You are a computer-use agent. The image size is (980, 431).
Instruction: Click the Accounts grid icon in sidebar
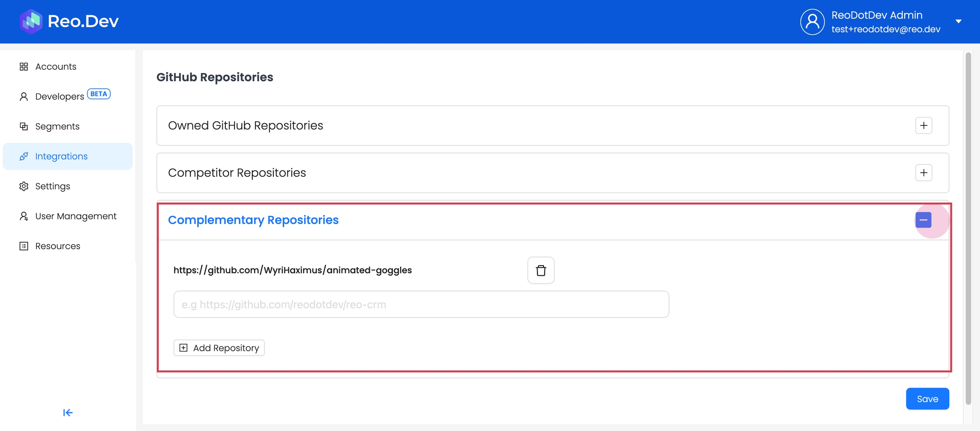24,67
